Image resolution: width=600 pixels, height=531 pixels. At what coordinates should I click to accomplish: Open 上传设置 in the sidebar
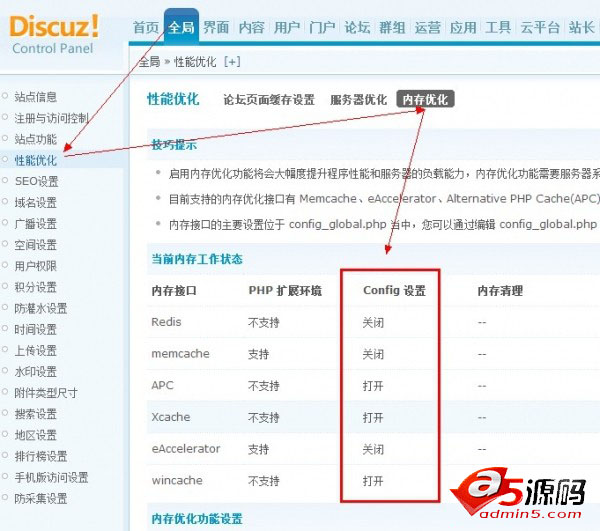click(36, 350)
